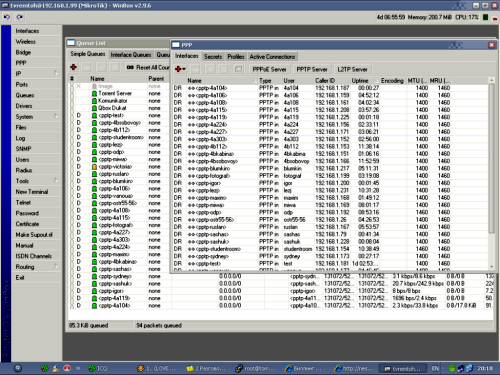The width and height of the screenshot is (500, 375).
Task: Switch to Active Connections tab
Action: (272, 57)
